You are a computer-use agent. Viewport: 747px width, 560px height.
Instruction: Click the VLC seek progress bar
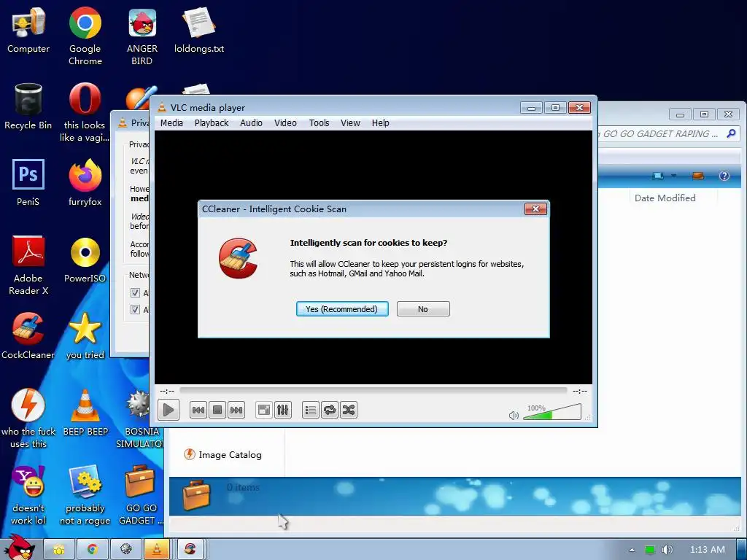tap(373, 391)
